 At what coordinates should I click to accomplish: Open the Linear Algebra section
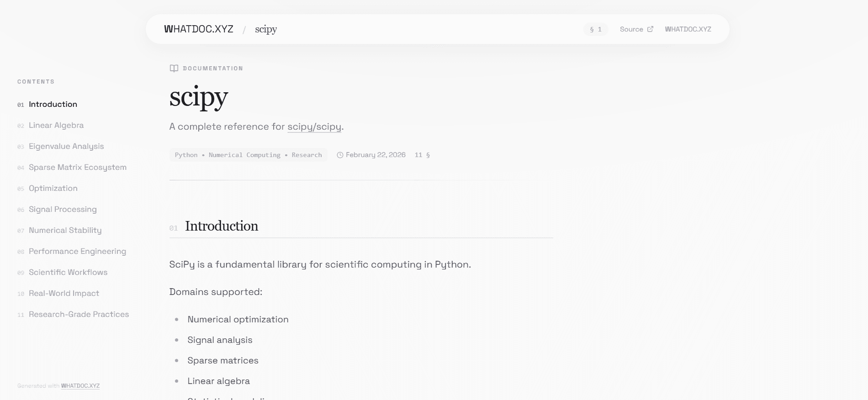pyautogui.click(x=56, y=125)
